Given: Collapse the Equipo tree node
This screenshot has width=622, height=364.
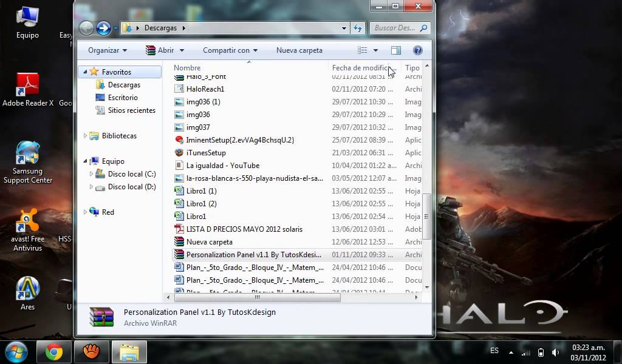Looking at the screenshot, I should [x=85, y=161].
